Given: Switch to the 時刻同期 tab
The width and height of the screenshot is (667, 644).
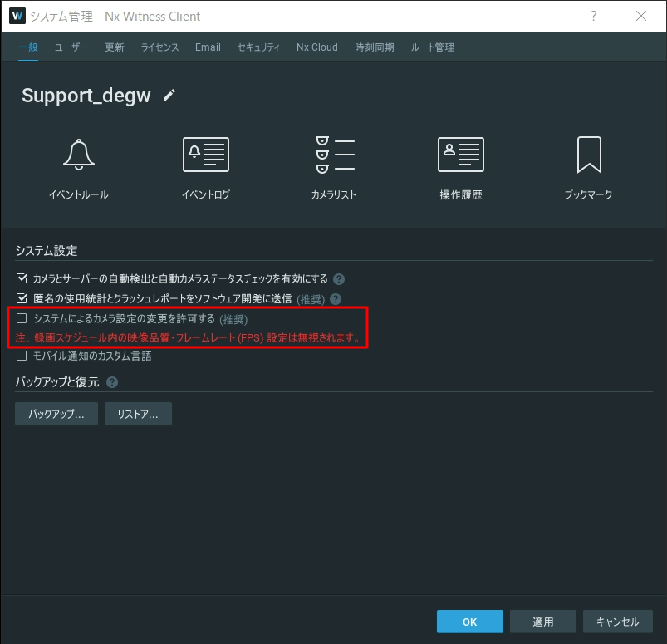Looking at the screenshot, I should point(375,47).
